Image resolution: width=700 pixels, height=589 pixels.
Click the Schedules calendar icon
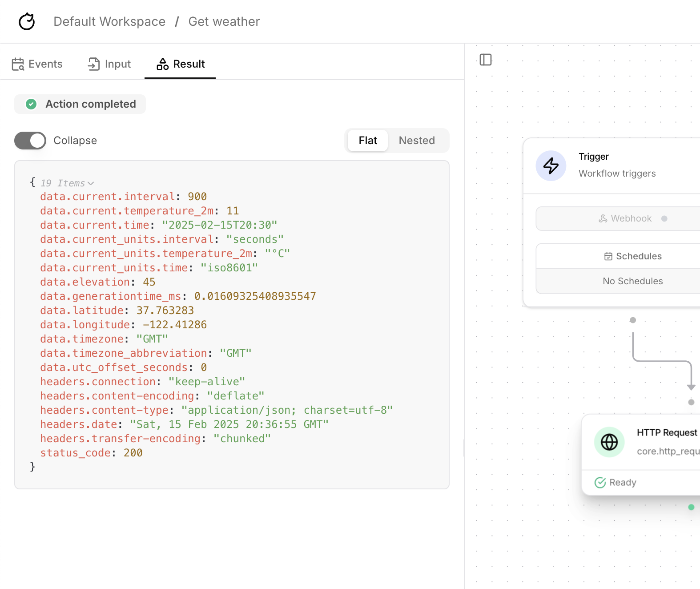pyautogui.click(x=608, y=256)
